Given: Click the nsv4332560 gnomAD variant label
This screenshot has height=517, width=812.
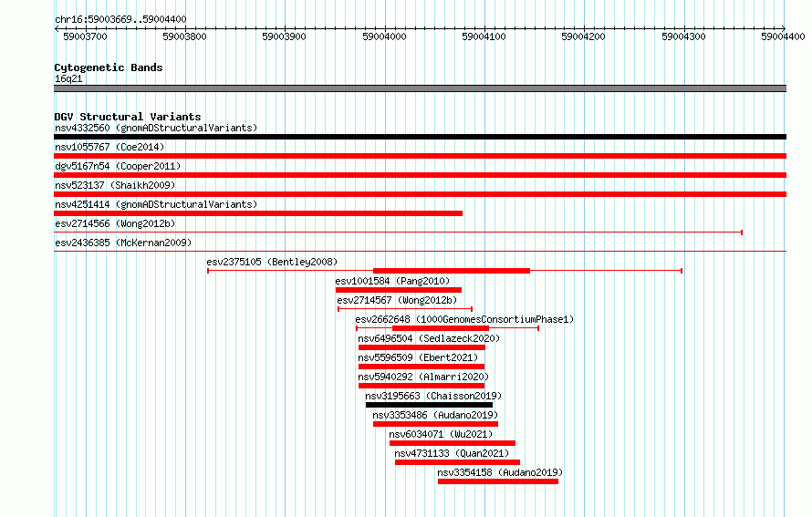Looking at the screenshot, I should tap(156, 128).
